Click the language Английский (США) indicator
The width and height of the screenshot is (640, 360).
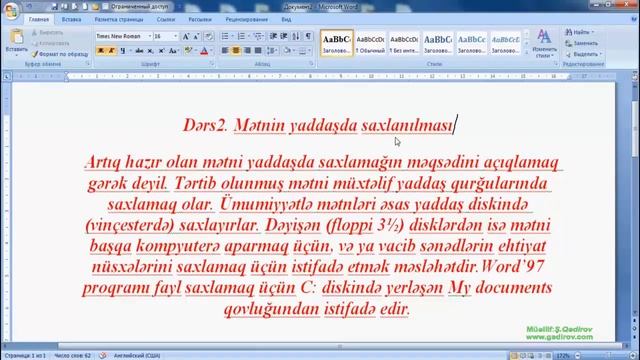click(x=137, y=356)
